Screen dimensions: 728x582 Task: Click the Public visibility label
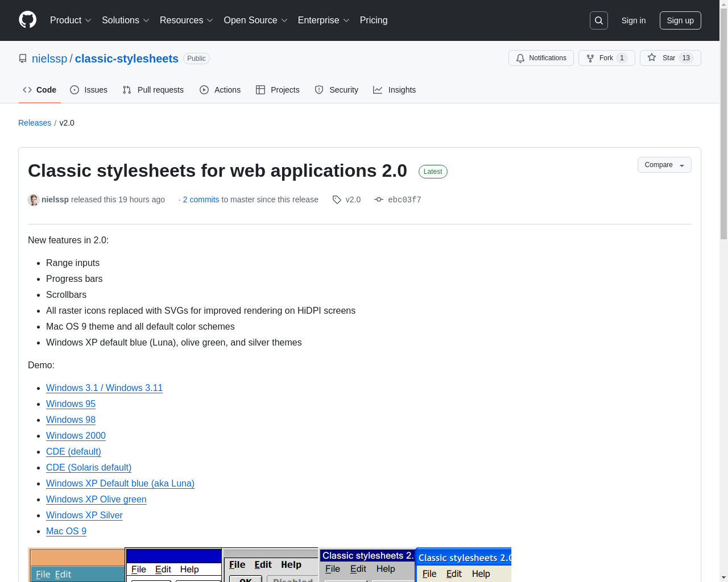(196, 59)
